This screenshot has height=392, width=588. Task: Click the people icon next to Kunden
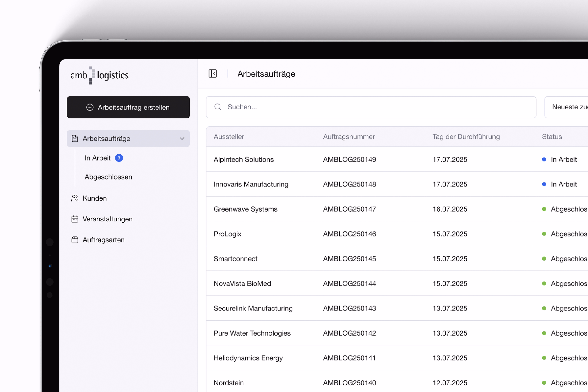[75, 198]
